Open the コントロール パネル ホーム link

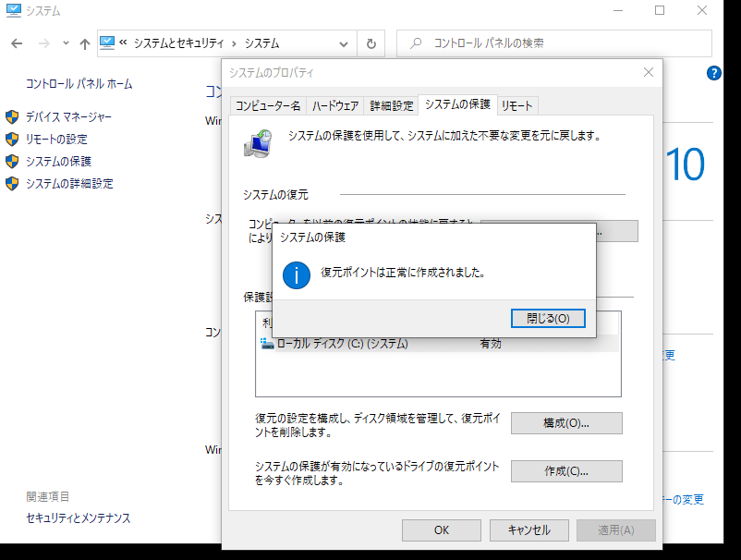79,84
